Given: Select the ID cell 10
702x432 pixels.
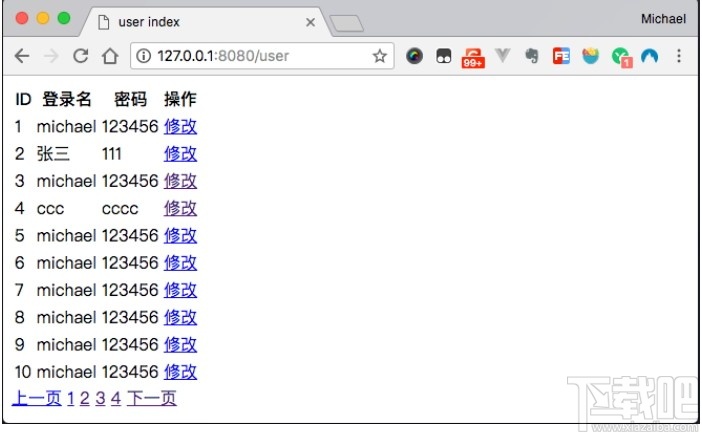Looking at the screenshot, I should pyautogui.click(x=23, y=372).
